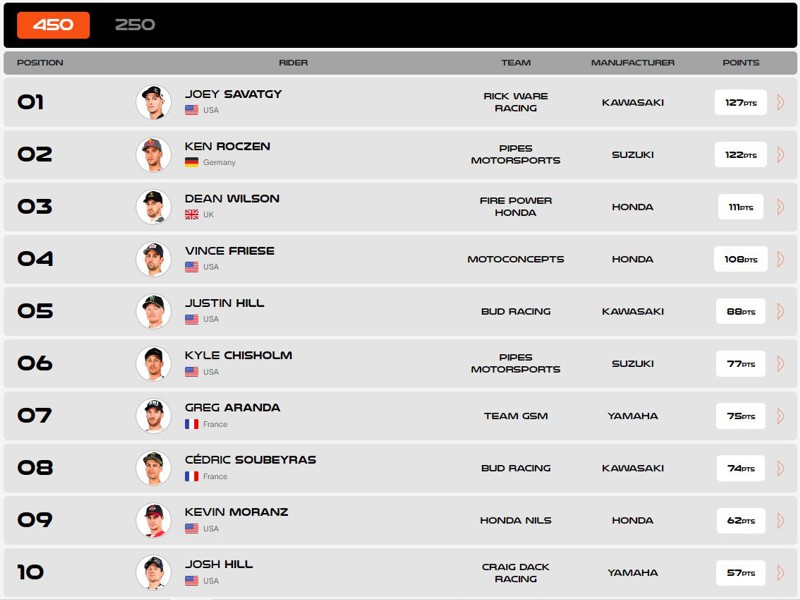Click Greg Aranda's 75 pts badge

tap(741, 416)
